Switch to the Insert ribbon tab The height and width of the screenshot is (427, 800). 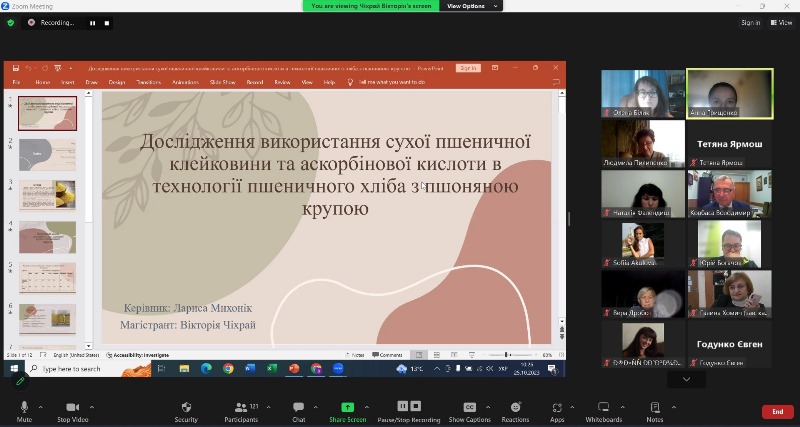coord(68,82)
